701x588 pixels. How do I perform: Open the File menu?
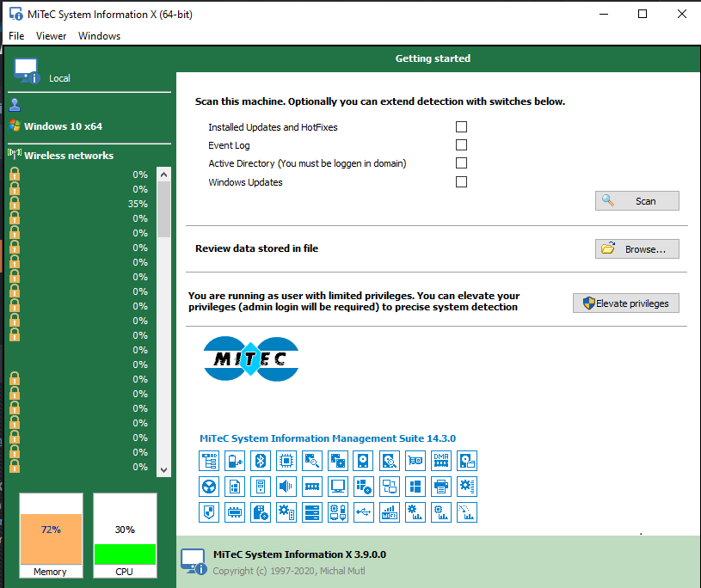[16, 36]
